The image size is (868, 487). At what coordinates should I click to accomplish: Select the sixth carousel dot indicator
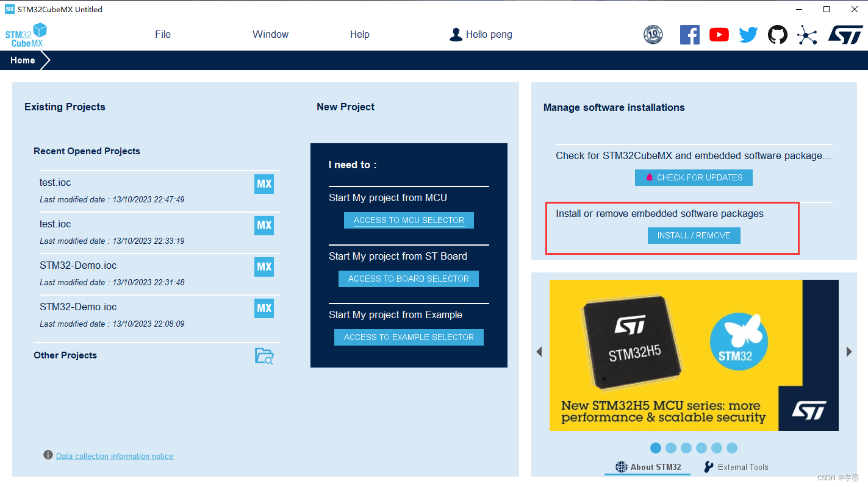[732, 448]
